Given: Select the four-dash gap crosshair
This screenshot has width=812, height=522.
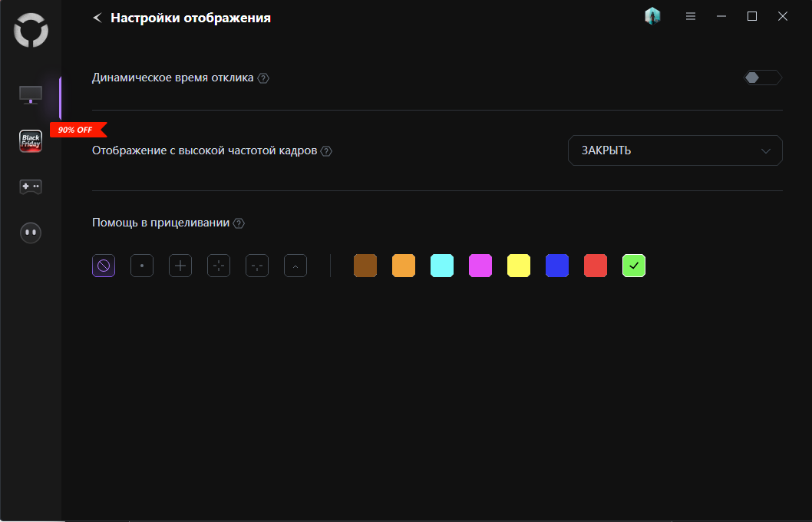Looking at the screenshot, I should point(219,266).
